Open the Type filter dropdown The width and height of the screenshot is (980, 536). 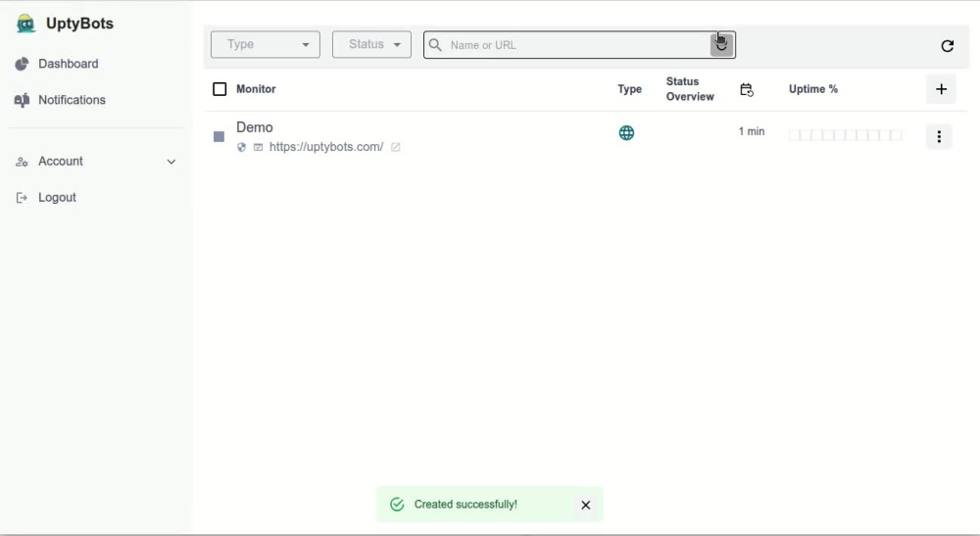265,44
